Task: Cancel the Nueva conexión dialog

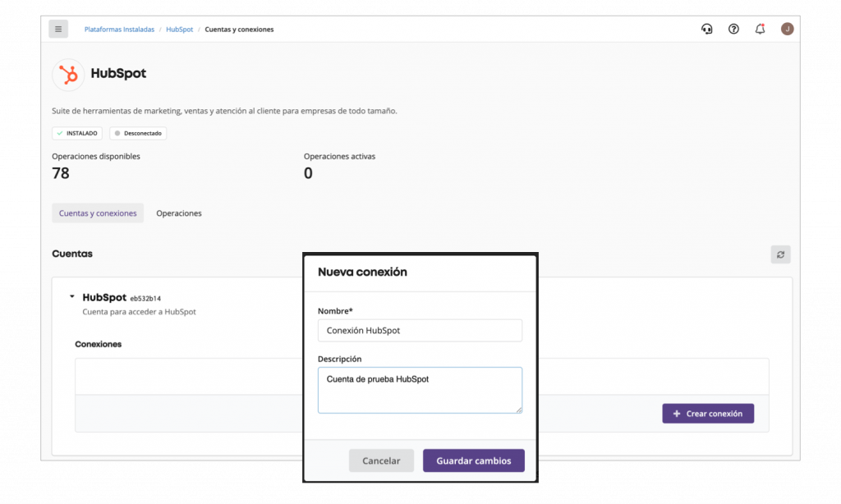Action: pos(381,460)
